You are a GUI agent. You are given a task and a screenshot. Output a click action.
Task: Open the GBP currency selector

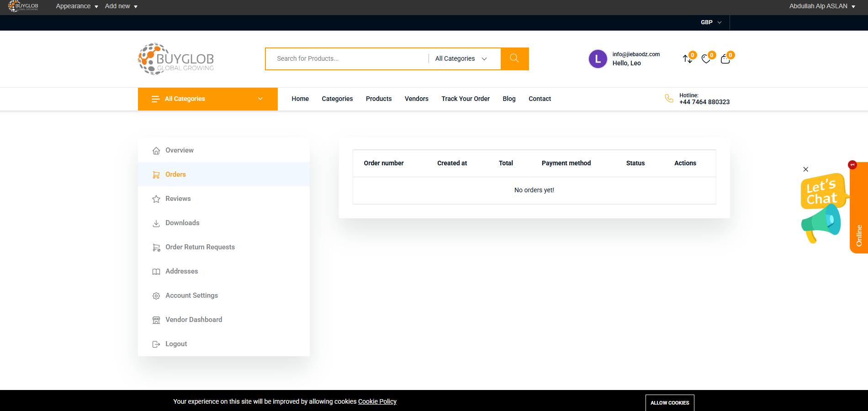click(711, 22)
